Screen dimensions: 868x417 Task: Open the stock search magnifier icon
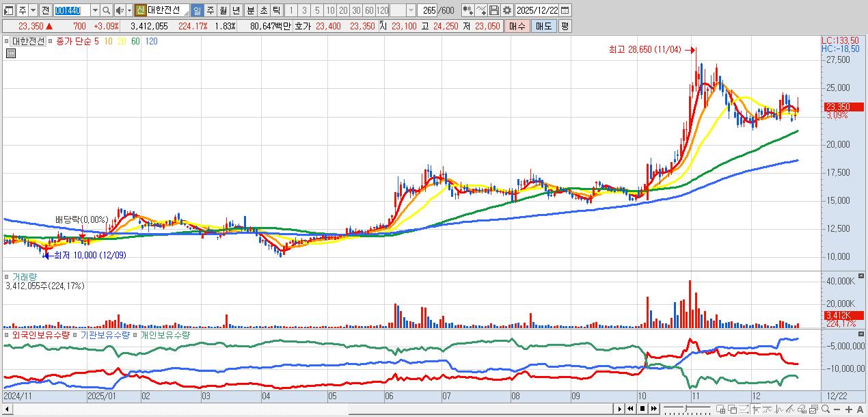pos(107,10)
